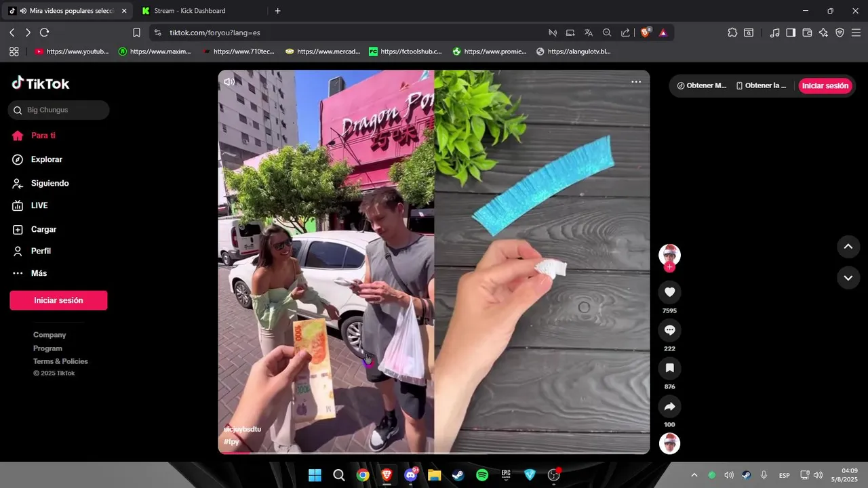Viewport: 868px width, 488px height.
Task: Open Steam from the taskbar
Action: click(458, 475)
